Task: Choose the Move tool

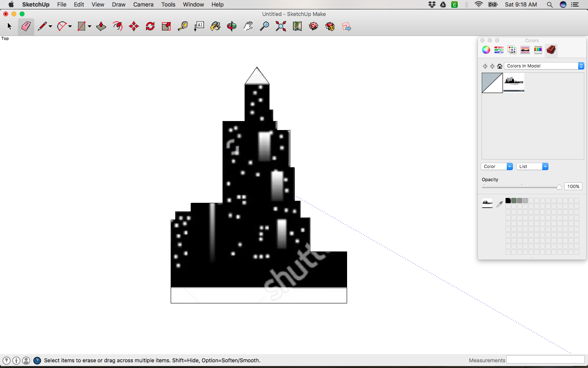Action: click(134, 27)
